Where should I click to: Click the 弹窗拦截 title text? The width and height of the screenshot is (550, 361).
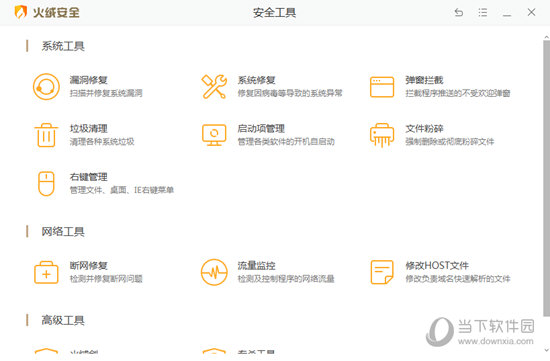pyautogui.click(x=424, y=80)
